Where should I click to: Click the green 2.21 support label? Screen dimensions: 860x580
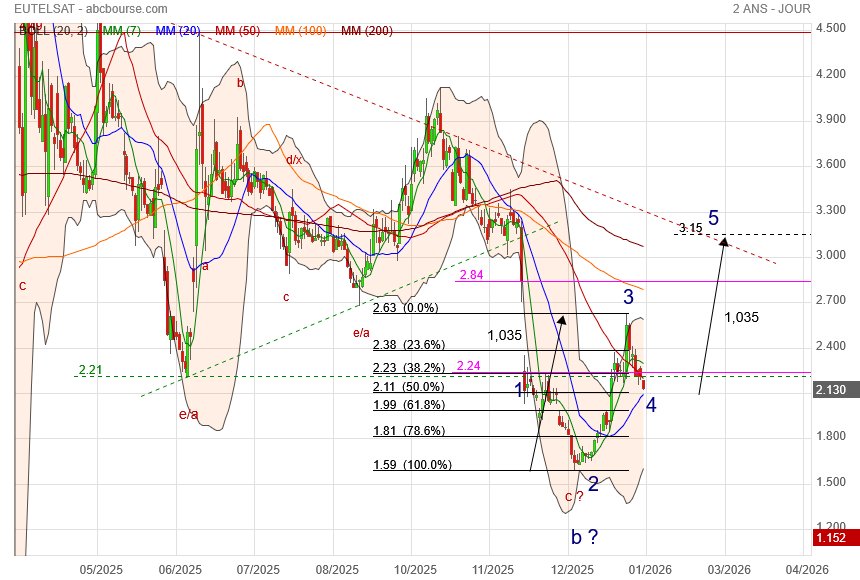pos(90,370)
